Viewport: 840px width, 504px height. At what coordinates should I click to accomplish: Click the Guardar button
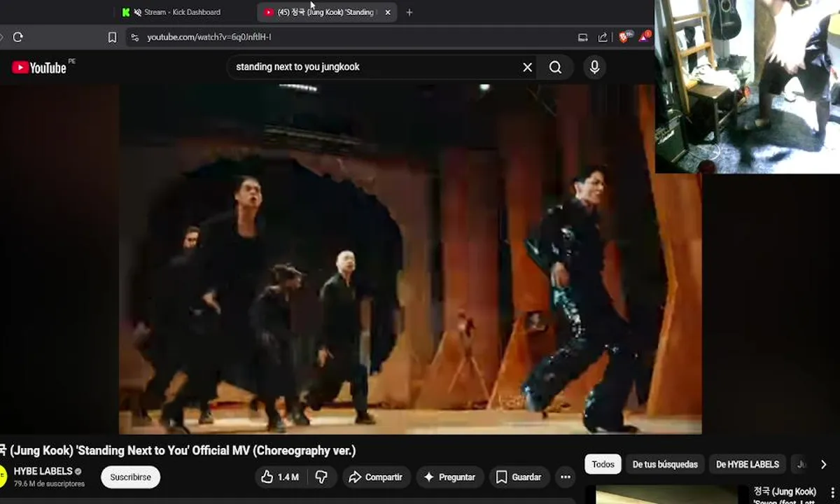[x=519, y=477]
